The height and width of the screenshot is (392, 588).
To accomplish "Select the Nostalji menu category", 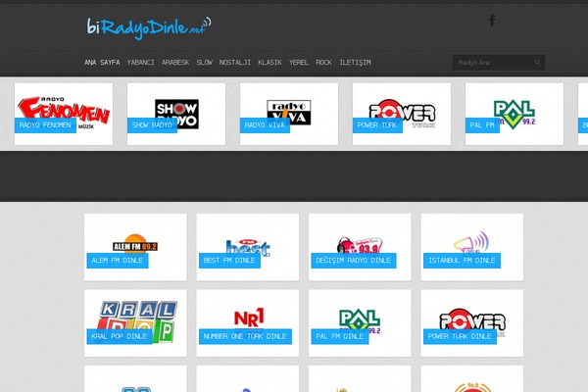I will [235, 63].
